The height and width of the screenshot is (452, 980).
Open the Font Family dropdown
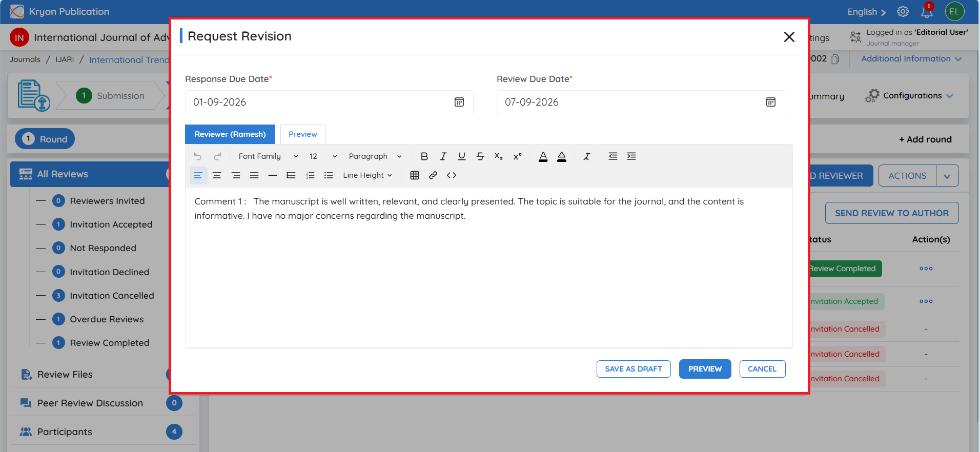tap(268, 156)
